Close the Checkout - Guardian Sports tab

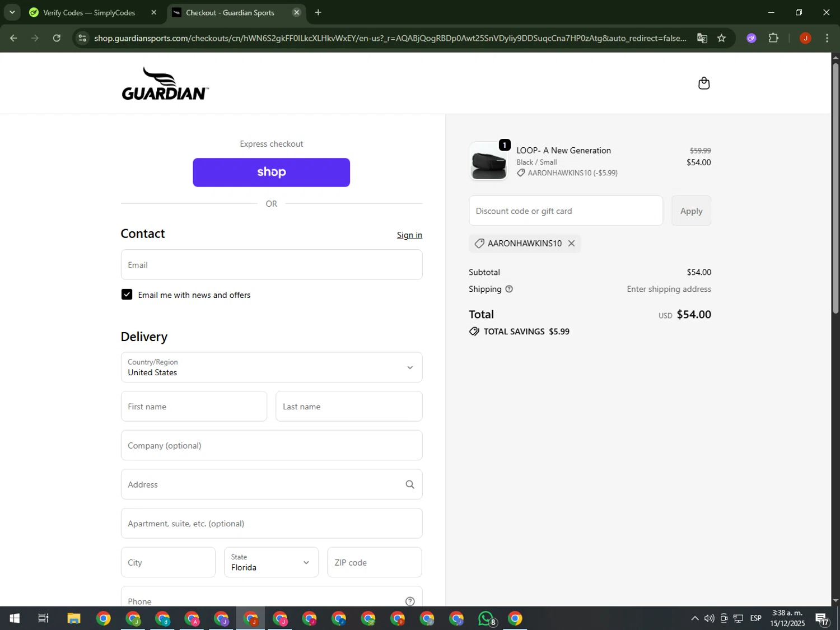(297, 12)
